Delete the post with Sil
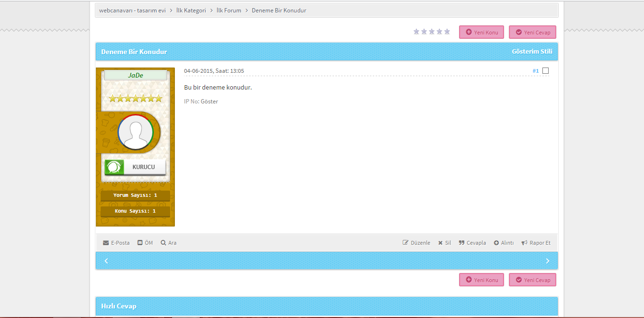 [x=440, y=243]
